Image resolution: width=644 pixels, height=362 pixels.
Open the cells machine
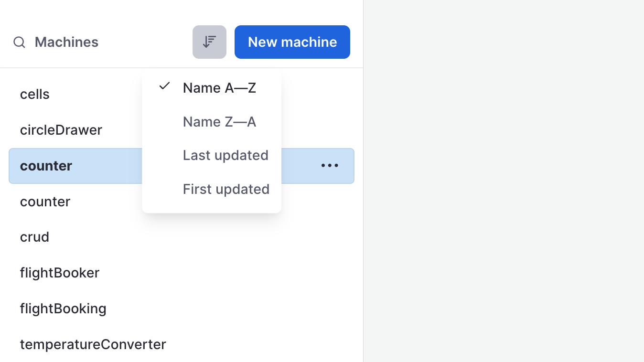[x=34, y=94]
